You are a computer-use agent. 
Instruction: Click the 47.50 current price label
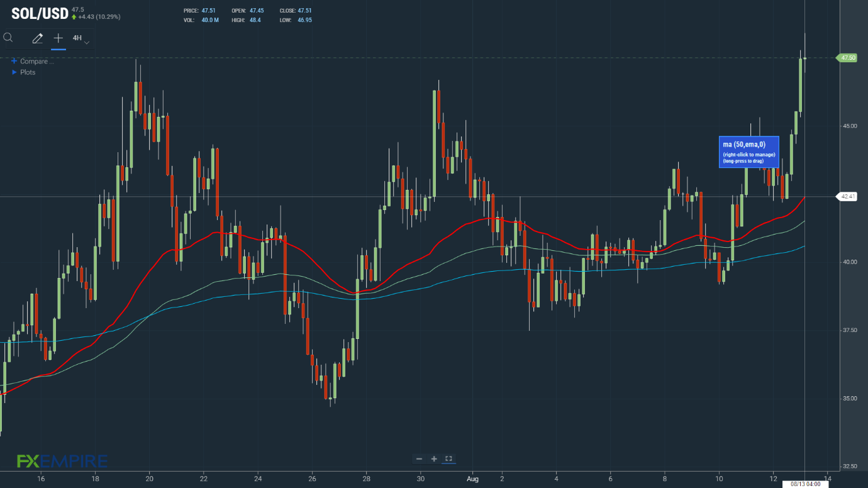847,58
